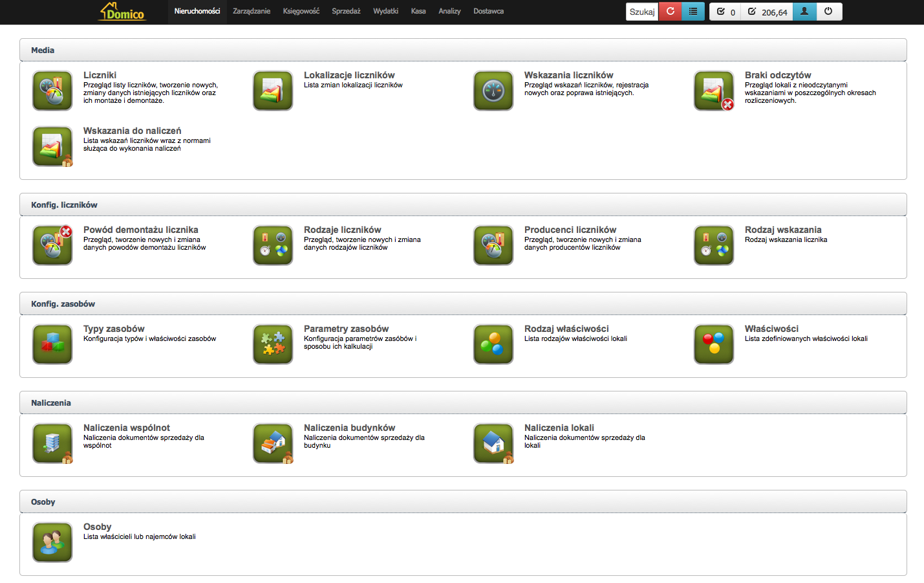924x583 pixels.
Task: Collapse the Naliczenia section header
Action: point(463,402)
